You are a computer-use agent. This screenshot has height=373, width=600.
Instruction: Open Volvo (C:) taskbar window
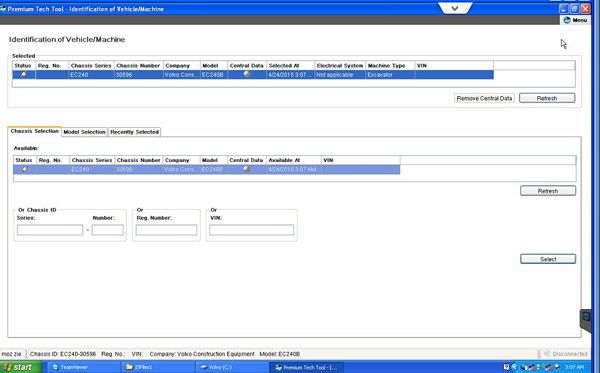(231, 367)
